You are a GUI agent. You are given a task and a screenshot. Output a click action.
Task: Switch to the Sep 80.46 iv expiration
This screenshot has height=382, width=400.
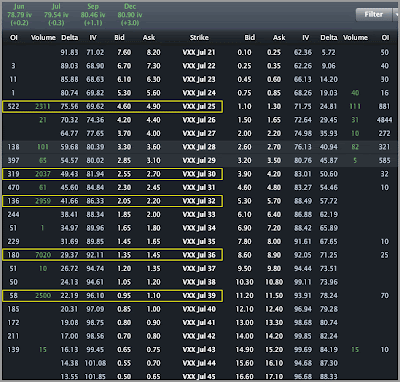pos(93,15)
